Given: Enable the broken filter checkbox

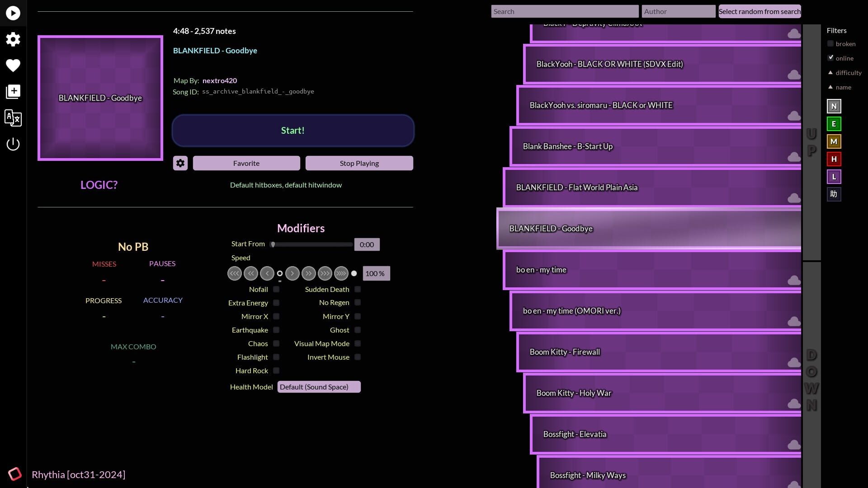Looking at the screenshot, I should tap(831, 43).
